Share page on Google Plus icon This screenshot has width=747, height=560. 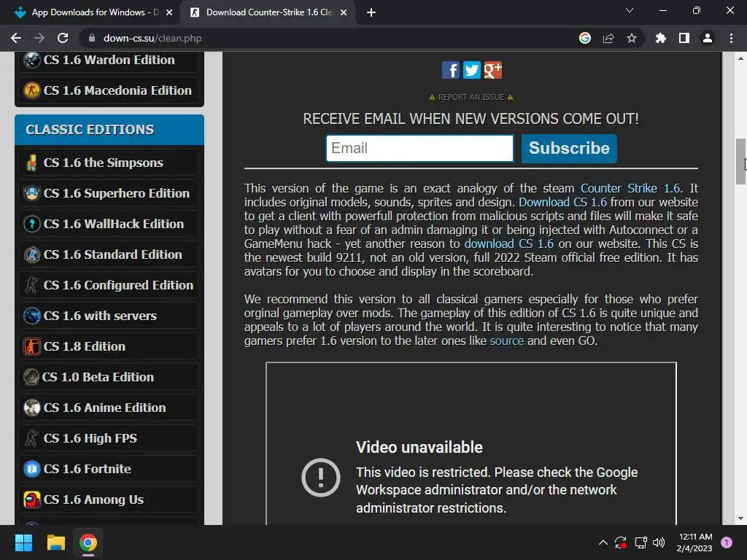click(492, 70)
